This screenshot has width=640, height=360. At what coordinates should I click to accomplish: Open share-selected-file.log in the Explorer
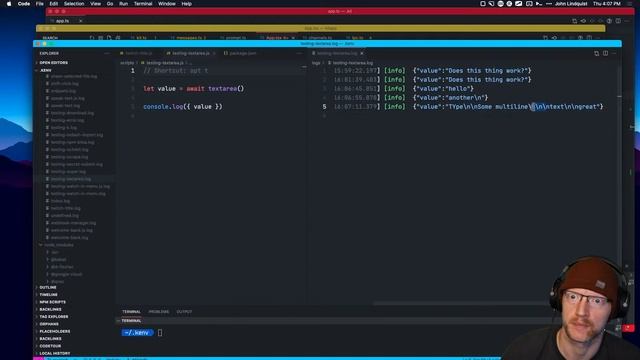click(x=73, y=76)
